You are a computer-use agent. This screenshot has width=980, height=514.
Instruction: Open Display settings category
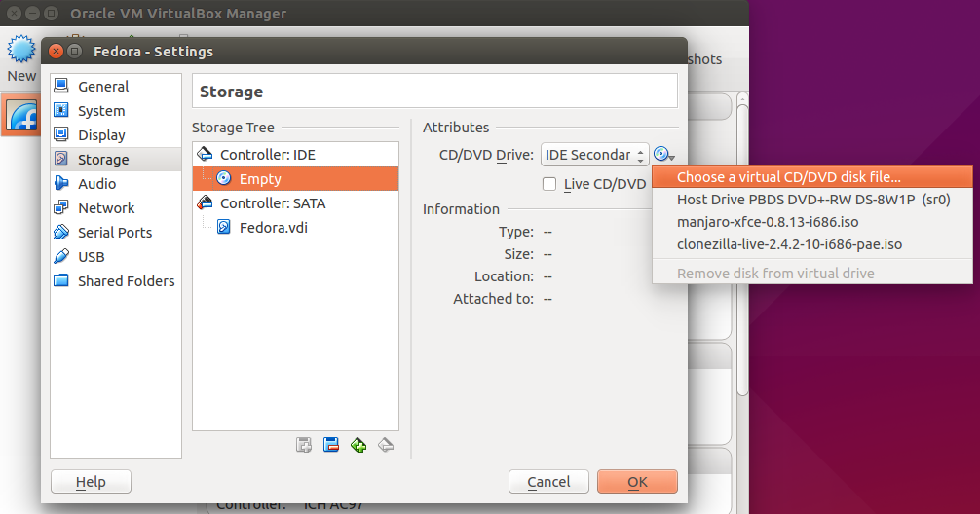tap(116, 135)
